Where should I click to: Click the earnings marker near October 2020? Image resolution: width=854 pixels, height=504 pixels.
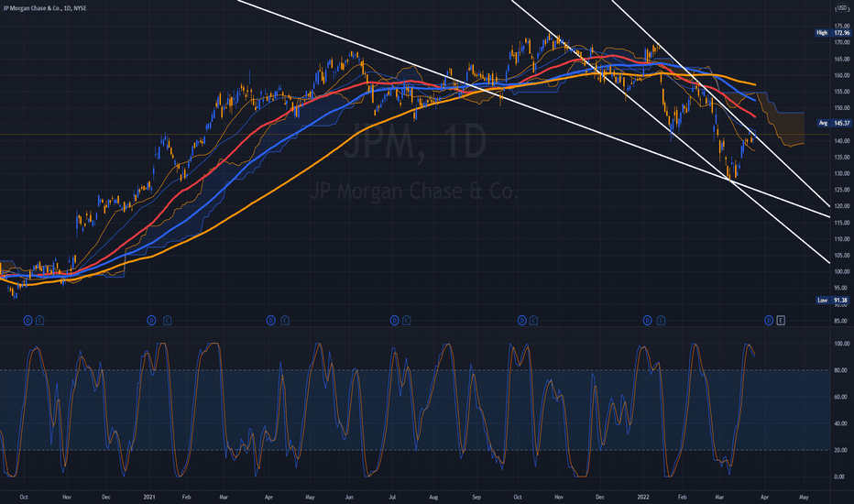(x=39, y=321)
